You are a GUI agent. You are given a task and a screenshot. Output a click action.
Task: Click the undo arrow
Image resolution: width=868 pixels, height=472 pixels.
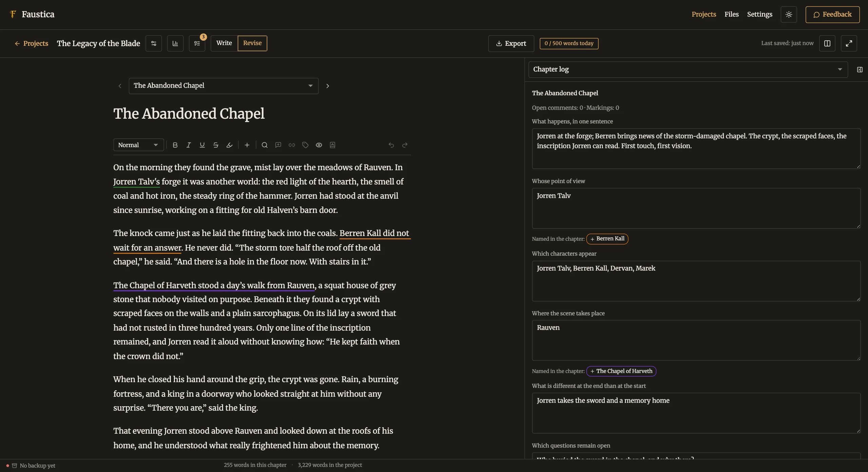[391, 145]
